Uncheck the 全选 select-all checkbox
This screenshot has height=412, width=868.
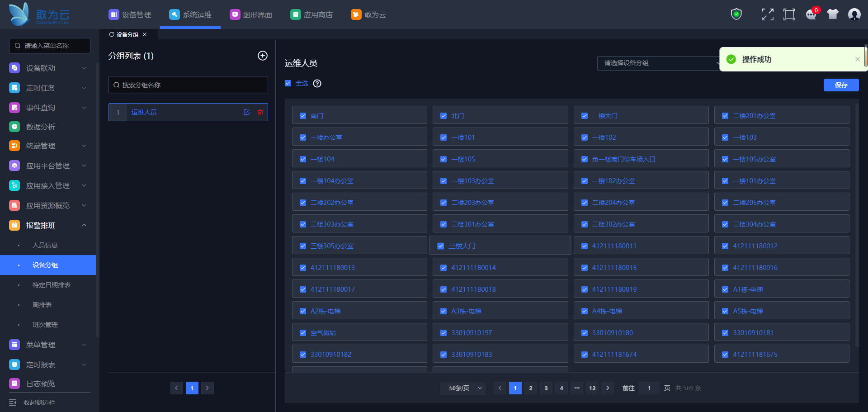click(288, 83)
